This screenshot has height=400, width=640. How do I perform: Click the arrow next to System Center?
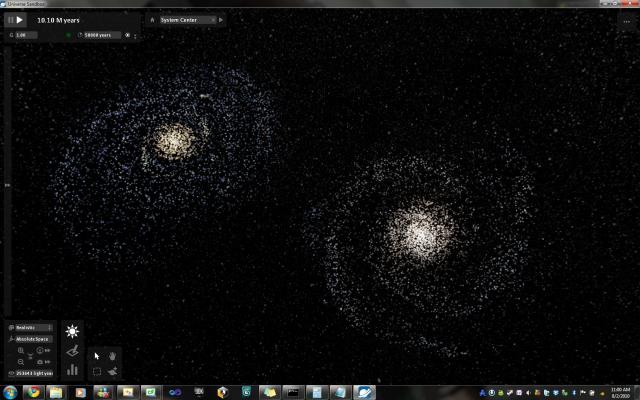[221, 20]
